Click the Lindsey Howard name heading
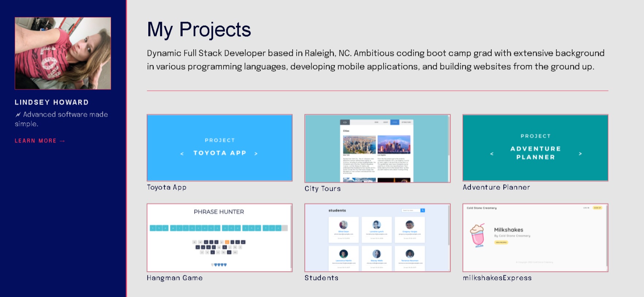The height and width of the screenshot is (297, 644). 52,103
